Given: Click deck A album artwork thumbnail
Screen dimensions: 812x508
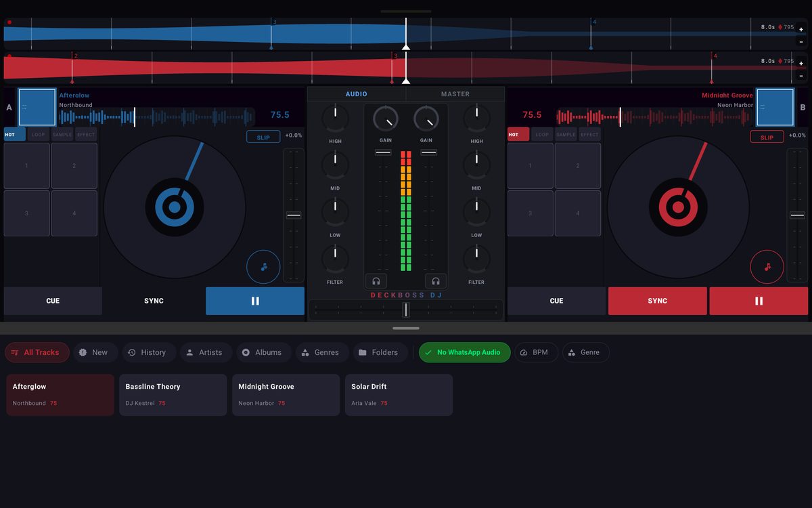Looking at the screenshot, I should coord(37,107).
